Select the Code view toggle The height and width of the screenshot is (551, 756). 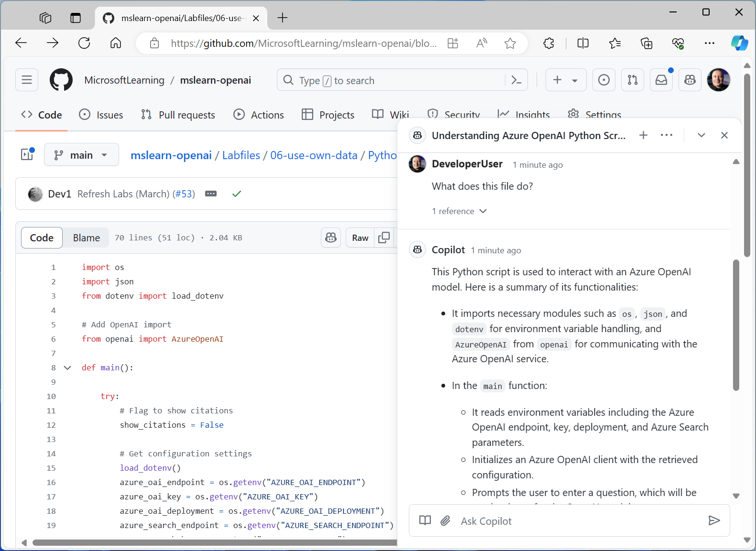pyautogui.click(x=42, y=238)
